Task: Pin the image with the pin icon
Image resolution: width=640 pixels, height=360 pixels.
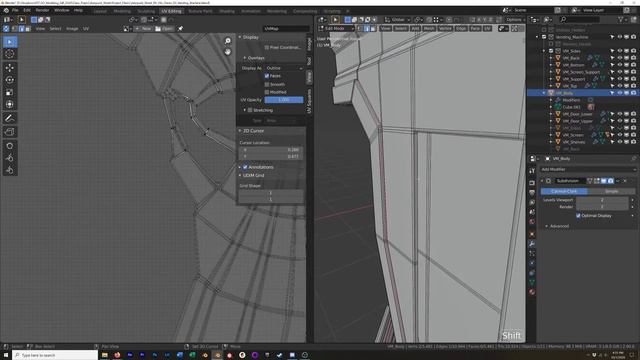Action: [x=180, y=29]
